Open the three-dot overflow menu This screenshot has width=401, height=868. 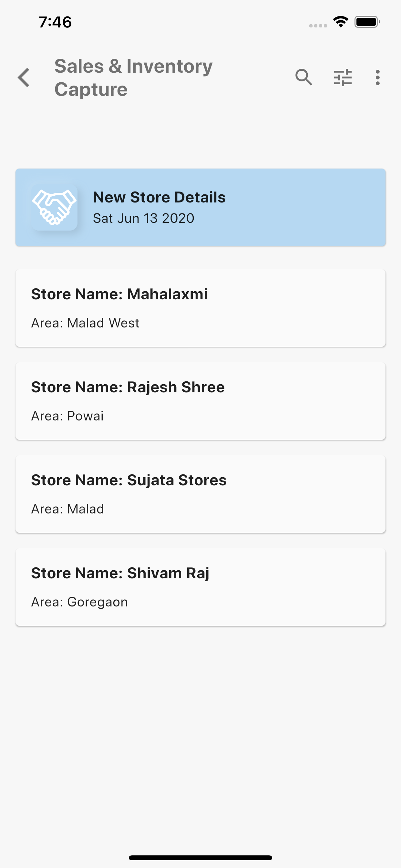click(x=377, y=77)
